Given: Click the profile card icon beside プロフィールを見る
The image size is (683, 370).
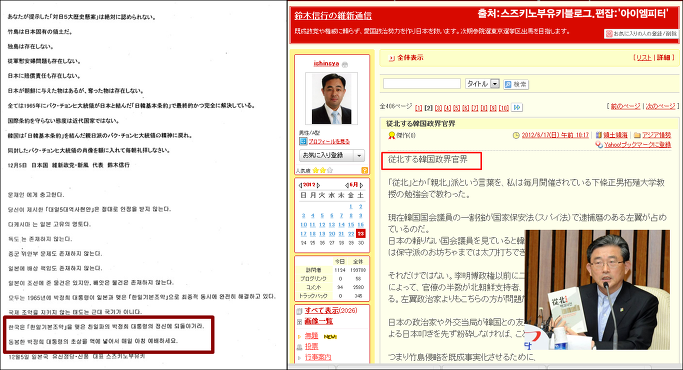Looking at the screenshot, I should click(303, 141).
